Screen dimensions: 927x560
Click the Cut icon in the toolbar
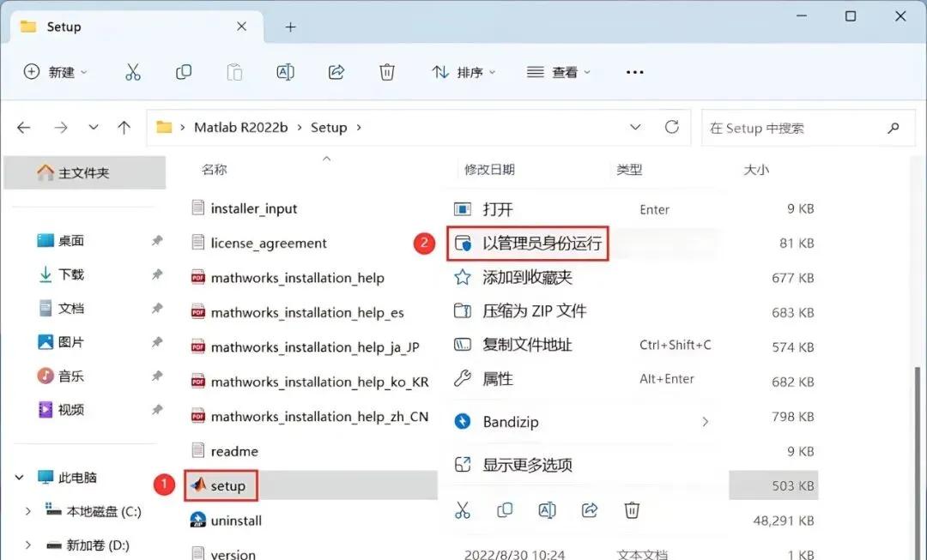tap(133, 72)
